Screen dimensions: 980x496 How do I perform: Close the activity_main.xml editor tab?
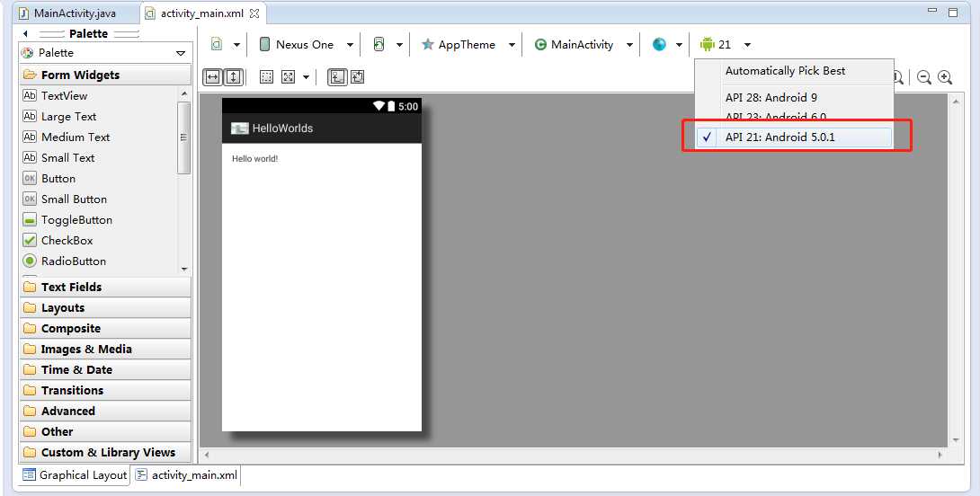254,13
